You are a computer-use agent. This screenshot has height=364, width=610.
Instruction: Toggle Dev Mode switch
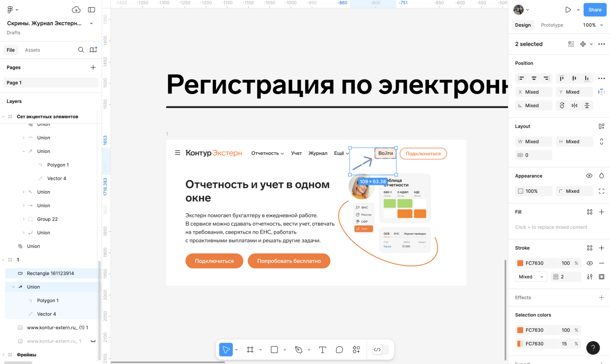tap(380, 350)
